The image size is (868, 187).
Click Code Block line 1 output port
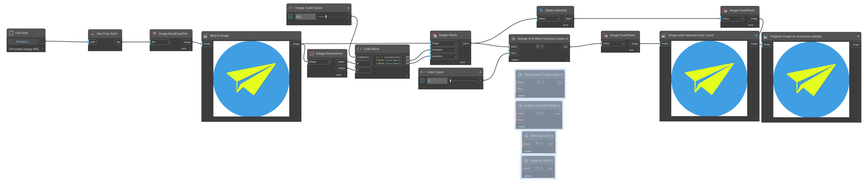click(x=407, y=57)
